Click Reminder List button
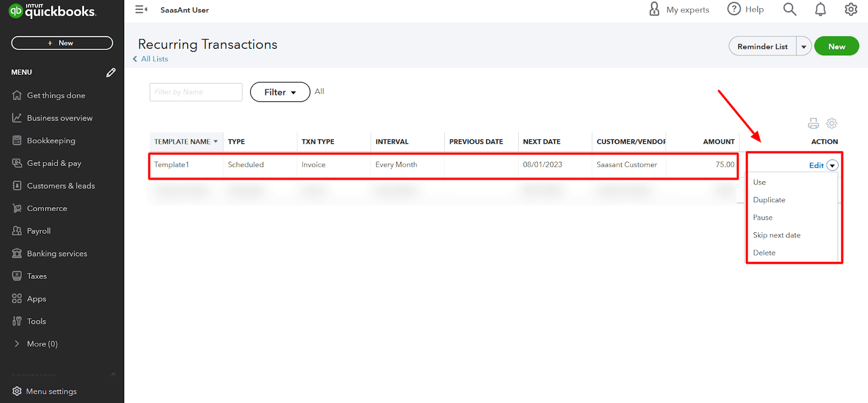This screenshot has height=403, width=868. click(x=762, y=46)
